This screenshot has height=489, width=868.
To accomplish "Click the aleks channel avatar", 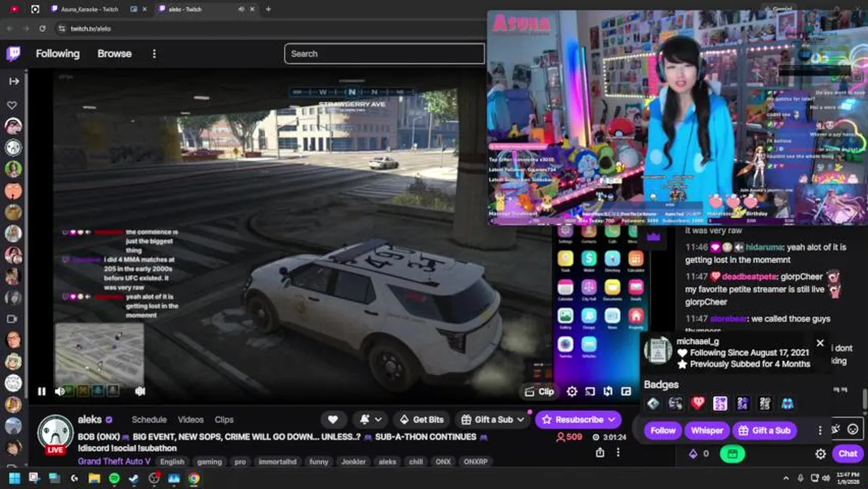I will tap(55, 434).
